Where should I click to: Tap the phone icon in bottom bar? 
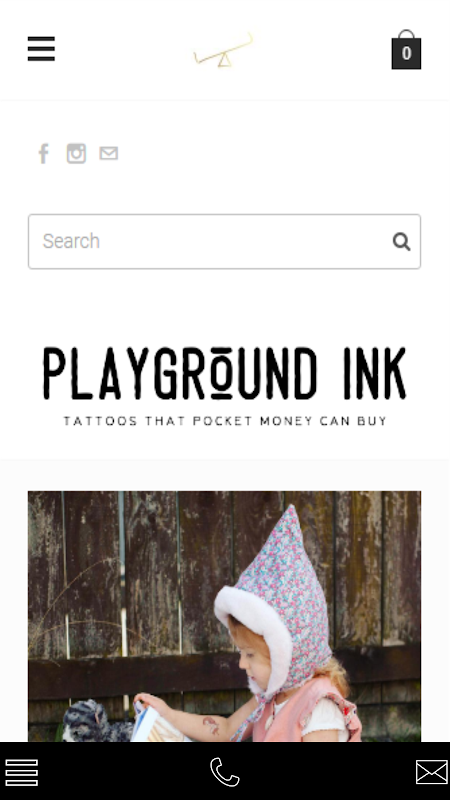tap(224, 771)
